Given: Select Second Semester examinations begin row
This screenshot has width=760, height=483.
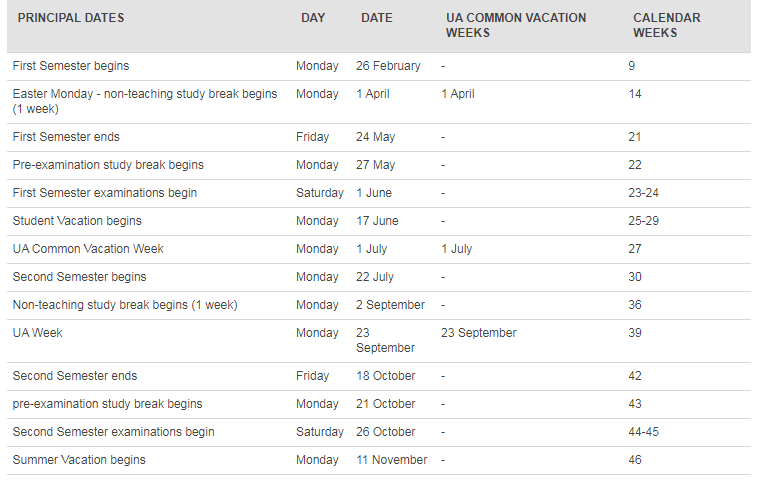Looking at the screenshot, I should (x=379, y=432).
